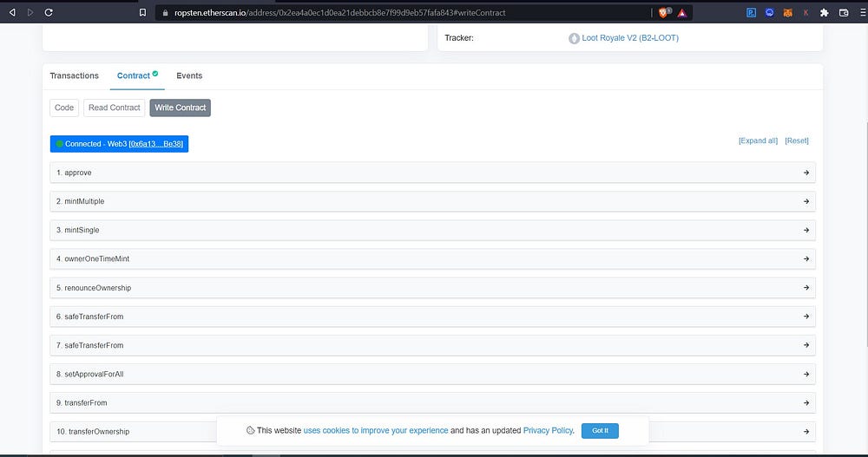The image size is (868, 457).
Task: Dismiss cookie notice with Got It
Action: coord(600,430)
